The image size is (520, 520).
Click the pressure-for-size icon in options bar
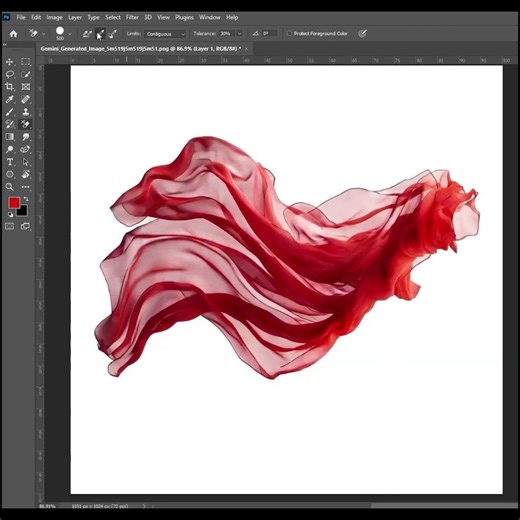[362, 33]
